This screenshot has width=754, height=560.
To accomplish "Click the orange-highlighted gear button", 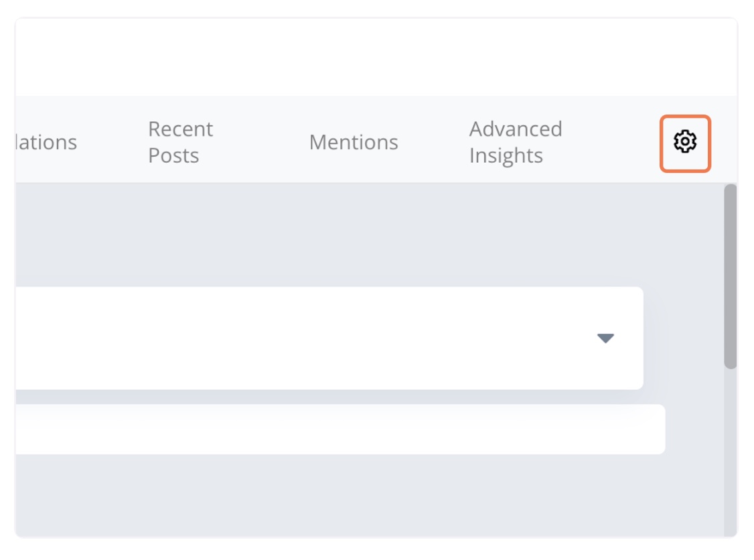I will click(685, 143).
